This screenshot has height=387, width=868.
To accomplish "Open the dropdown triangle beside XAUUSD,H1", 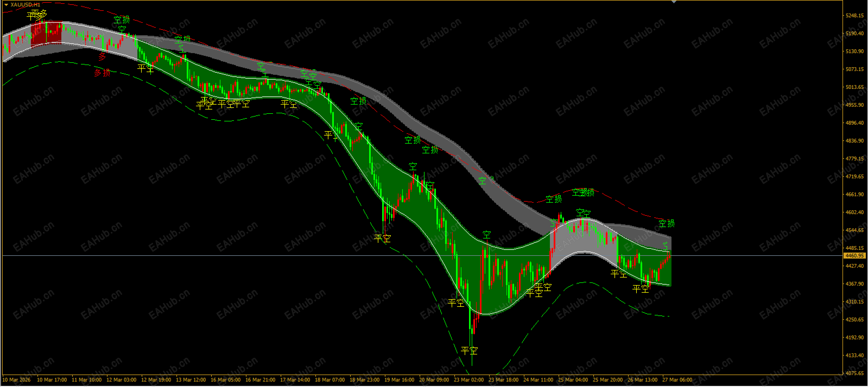I will [x=6, y=5].
